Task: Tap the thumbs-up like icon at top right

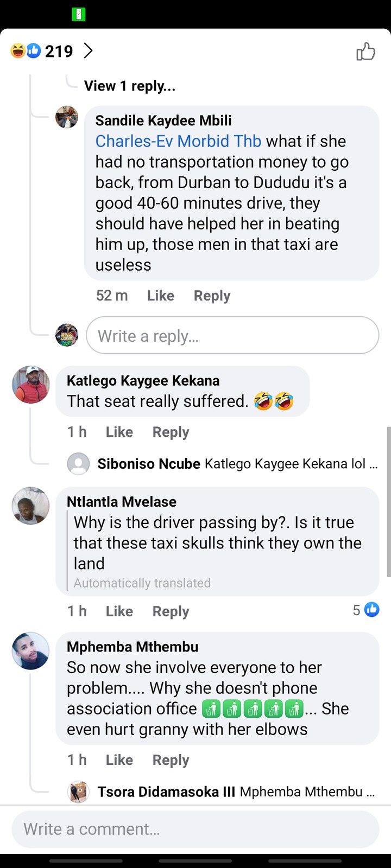Action: coord(365,52)
